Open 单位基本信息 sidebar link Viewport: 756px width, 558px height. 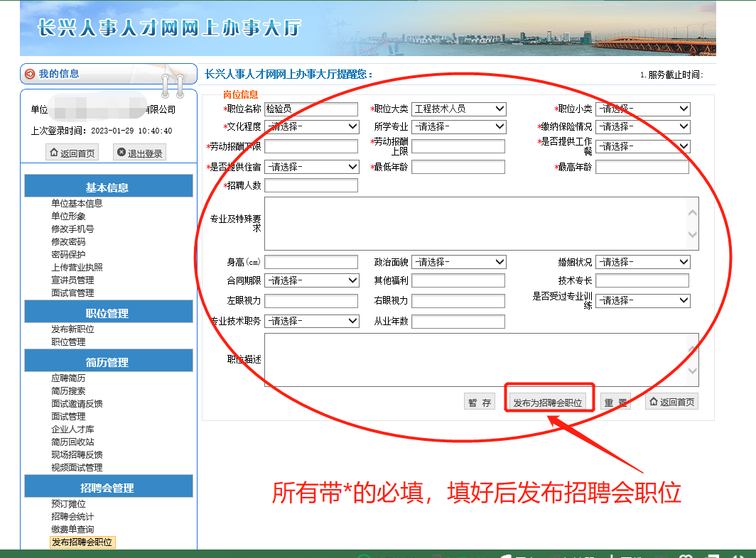[77, 204]
